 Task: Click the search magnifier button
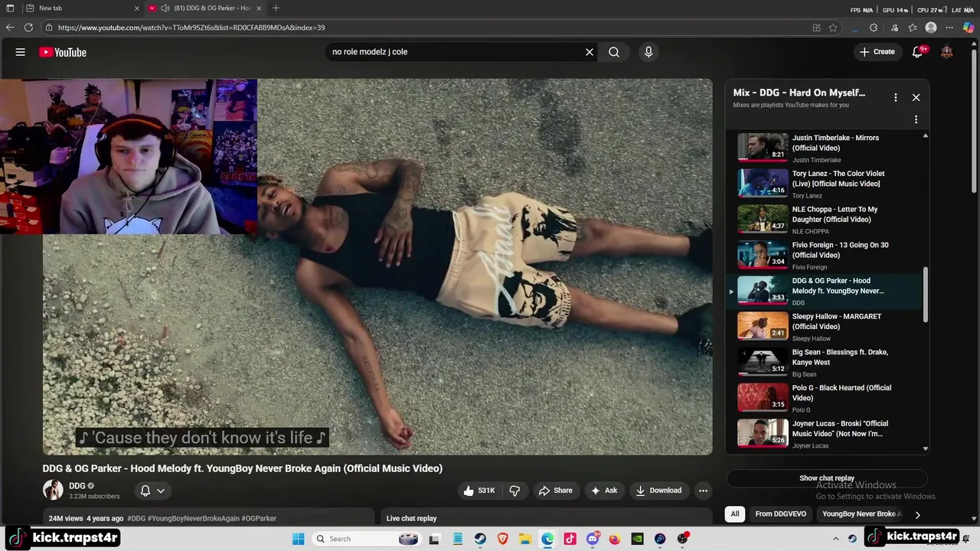click(614, 52)
